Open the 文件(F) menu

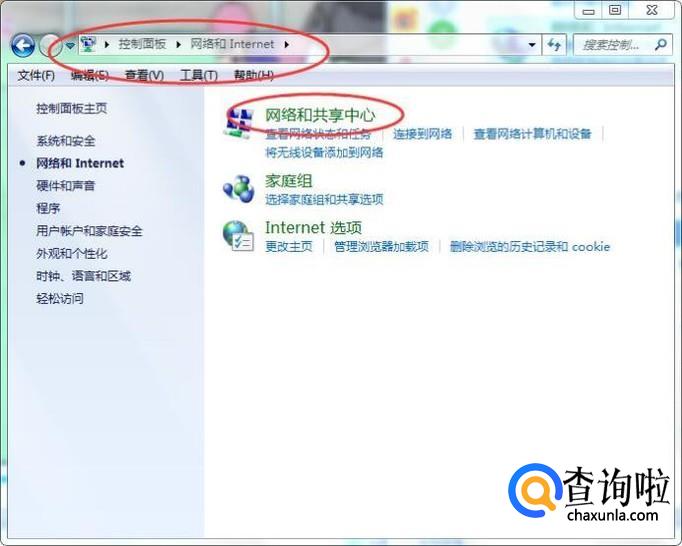pos(36,75)
